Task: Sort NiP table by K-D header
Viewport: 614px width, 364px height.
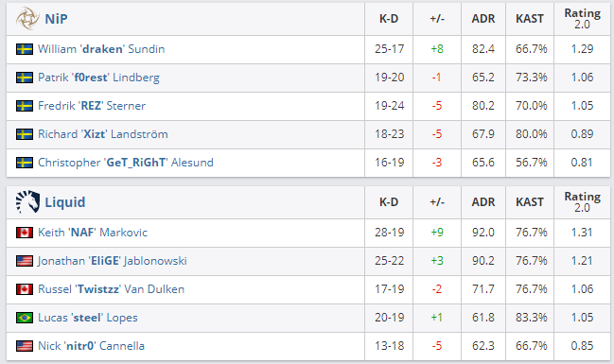Action: [x=389, y=19]
